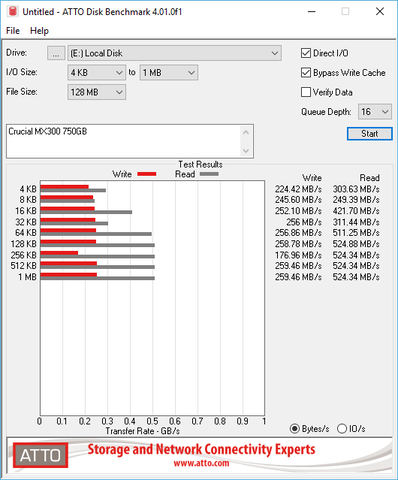Click the 258.78 MB/s write value
This screenshot has height=480, width=398.
coord(298,244)
